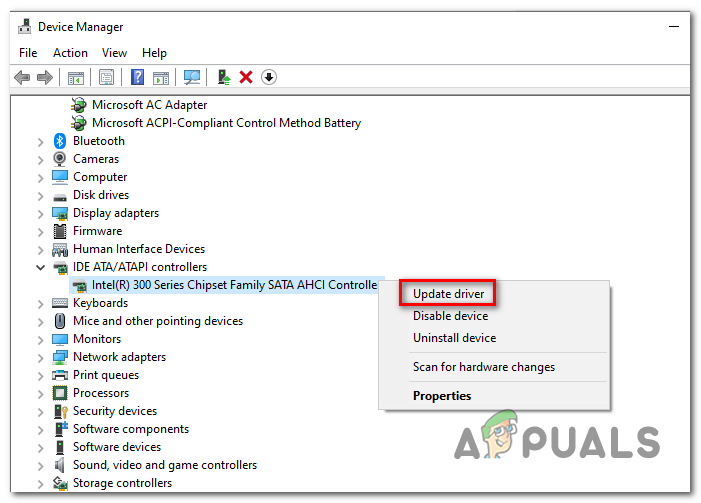Viewport: 701px width, 503px height.
Task: Select Microsoft AC Adapter device
Action: tap(149, 105)
